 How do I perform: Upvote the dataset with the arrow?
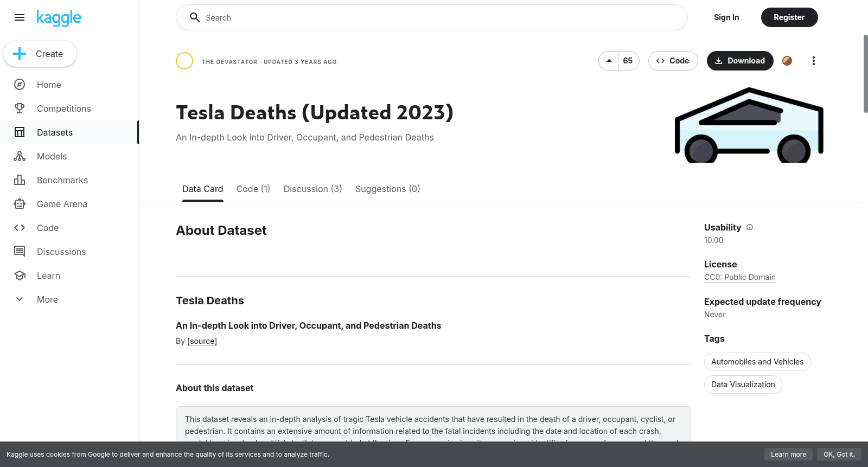click(x=609, y=61)
